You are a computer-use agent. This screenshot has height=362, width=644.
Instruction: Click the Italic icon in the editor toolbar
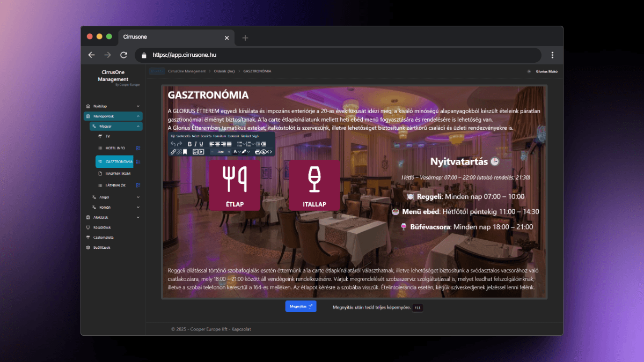(195, 143)
